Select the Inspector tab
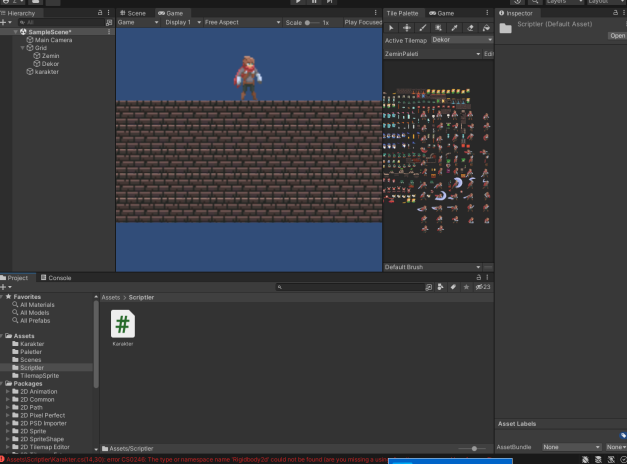This screenshot has height=464, width=627. (x=516, y=13)
